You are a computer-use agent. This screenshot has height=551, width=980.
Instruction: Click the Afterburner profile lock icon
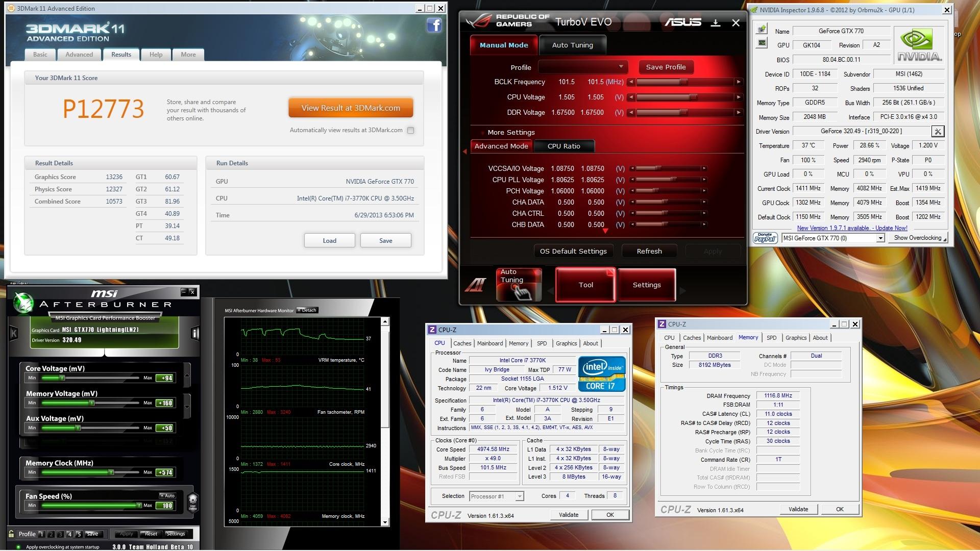click(x=11, y=534)
